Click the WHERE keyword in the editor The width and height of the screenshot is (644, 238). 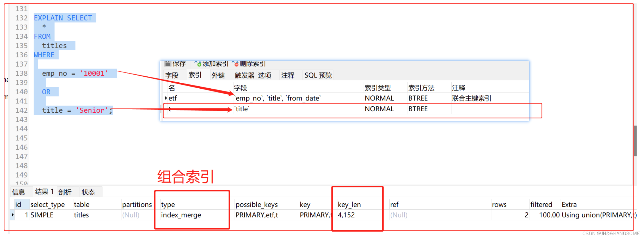(x=44, y=55)
